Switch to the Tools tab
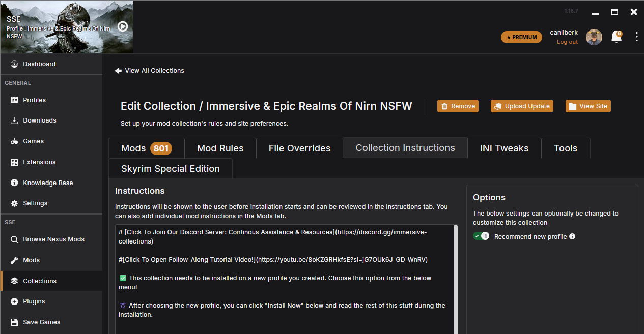The width and height of the screenshot is (644, 334). point(566,148)
